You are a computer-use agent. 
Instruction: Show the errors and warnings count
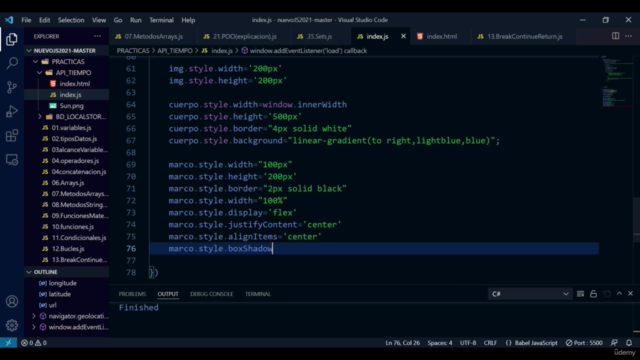[x=34, y=343]
